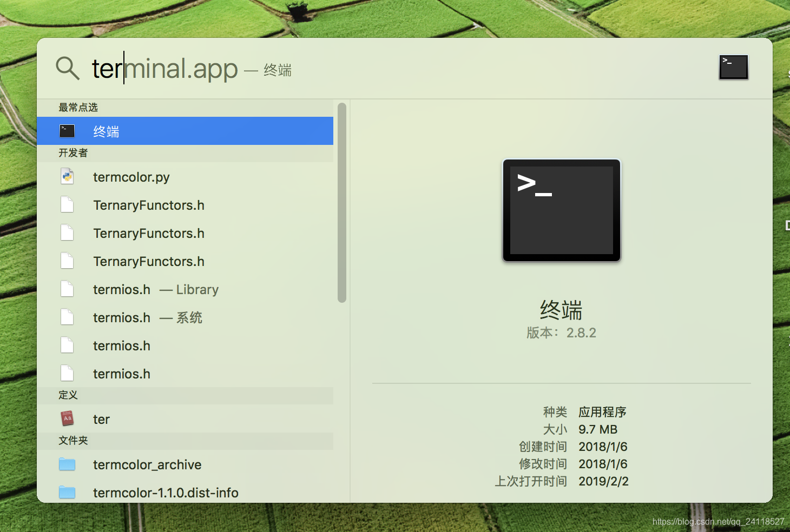Click the dictionary icon beside ter
This screenshot has width=790, height=532.
pyautogui.click(x=67, y=418)
